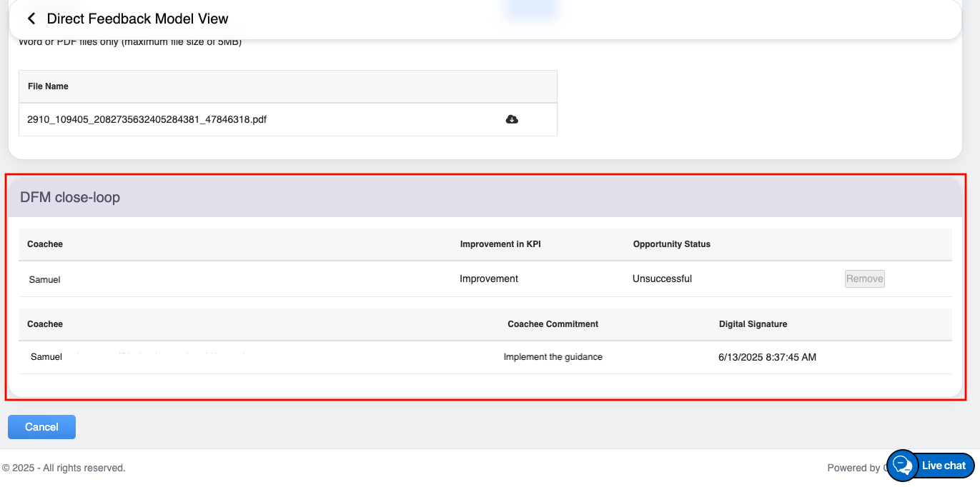Screen dimensions: 980x487
Task: Select the digital signature timestamp 6/13/2025
Action: (x=767, y=357)
